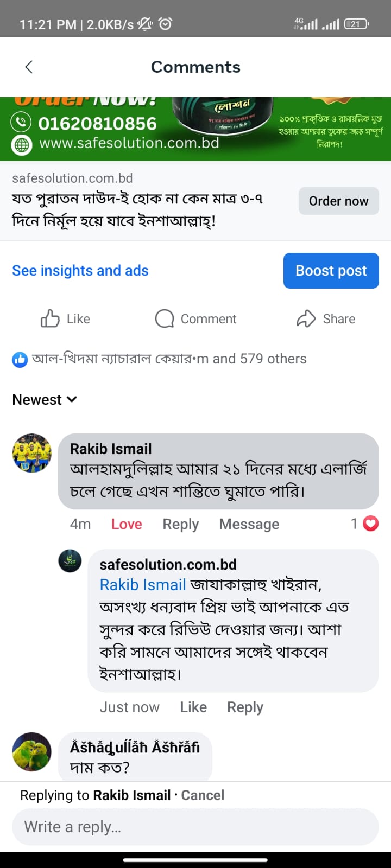Open See insights and ads link
Image resolution: width=391 pixels, height=868 pixels.
[80, 270]
